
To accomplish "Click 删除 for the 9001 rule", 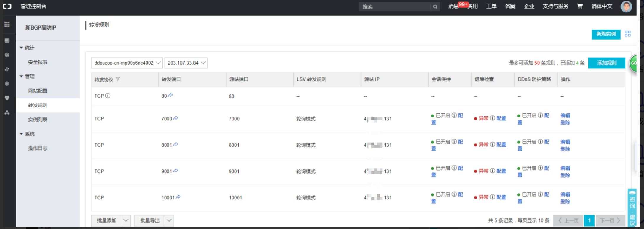I will [565, 175].
